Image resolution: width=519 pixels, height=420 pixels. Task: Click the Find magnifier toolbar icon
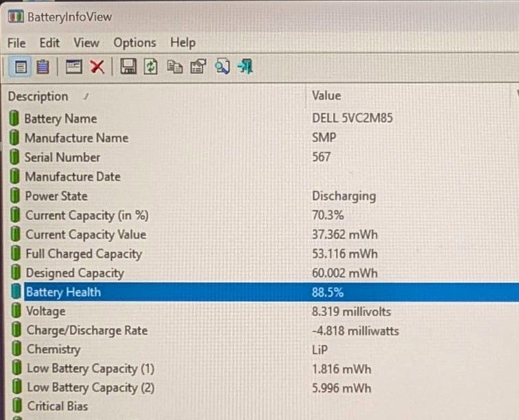tap(222, 66)
